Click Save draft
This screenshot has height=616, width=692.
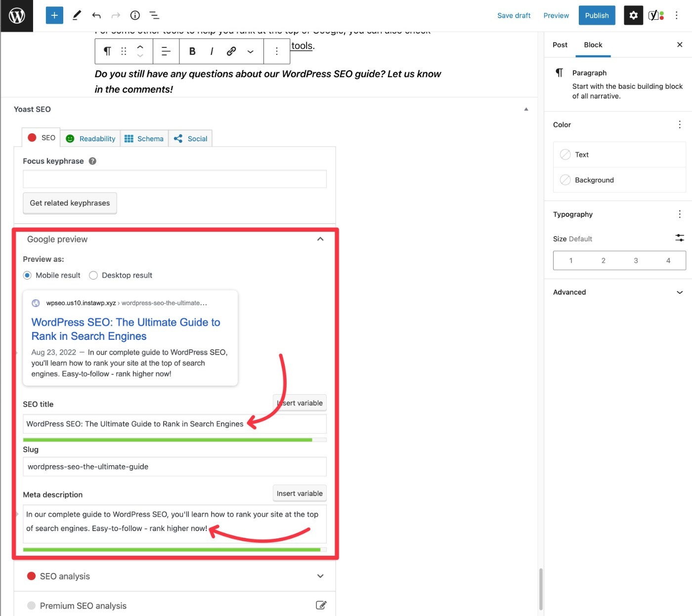[514, 15]
